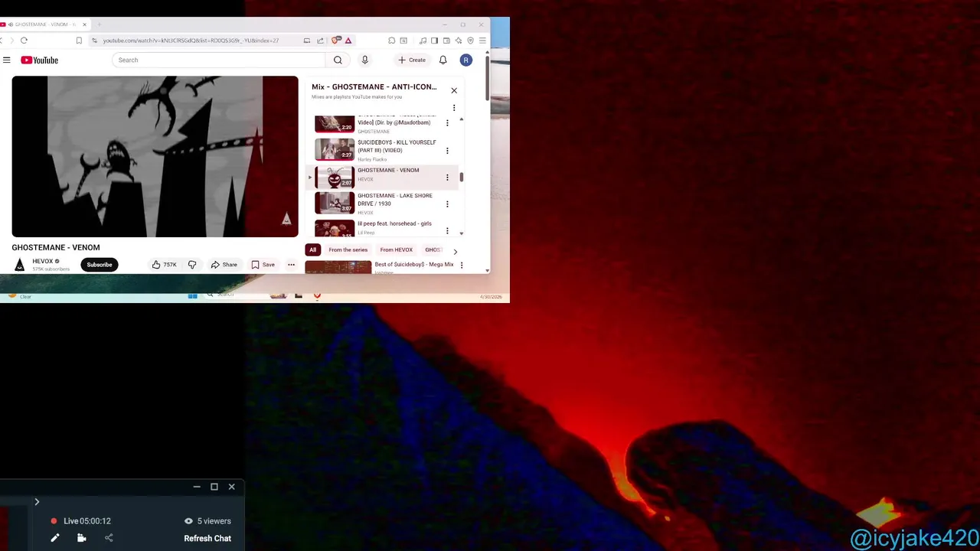The height and width of the screenshot is (551, 980).
Task: Start voice search with microphone icon
Action: pos(364,60)
